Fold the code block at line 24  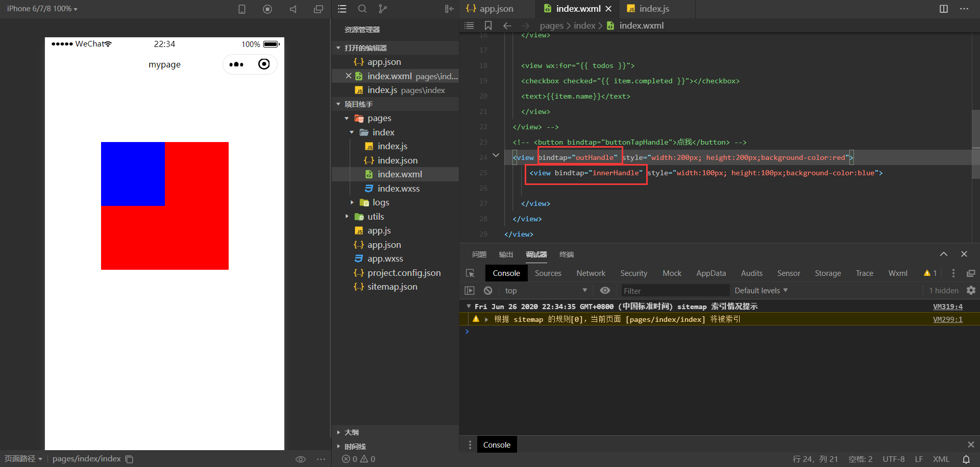[x=496, y=155]
